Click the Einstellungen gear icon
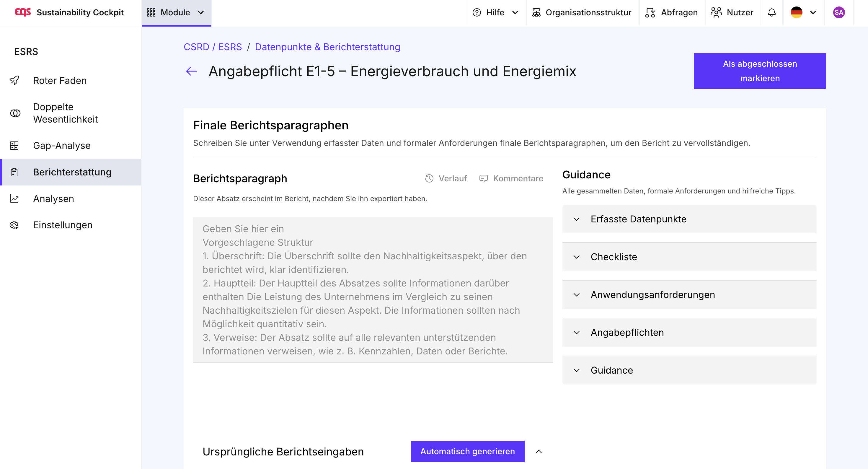The image size is (868, 469). [14, 225]
